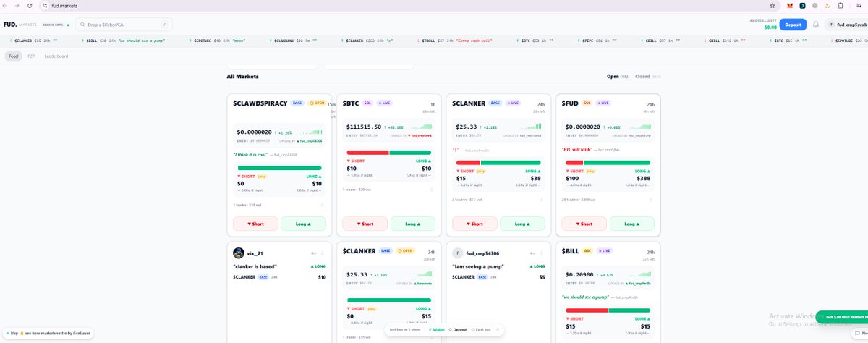
Task: Open the $BILL market card title
Action: [571, 251]
